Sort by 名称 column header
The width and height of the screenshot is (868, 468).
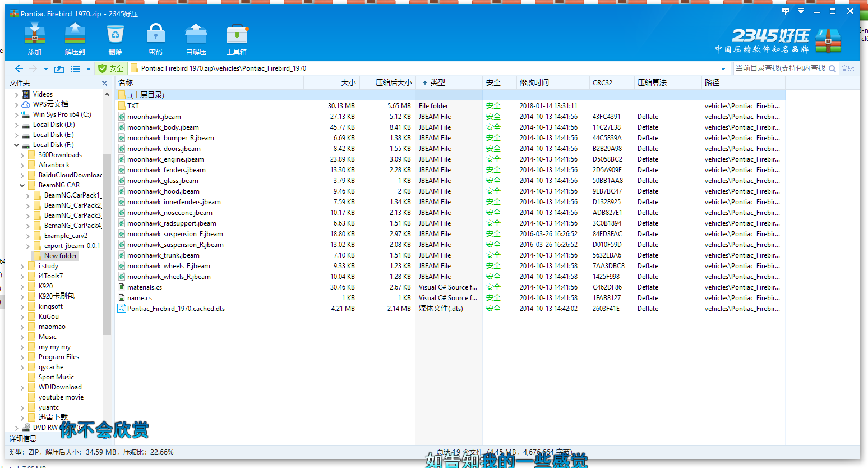209,82
